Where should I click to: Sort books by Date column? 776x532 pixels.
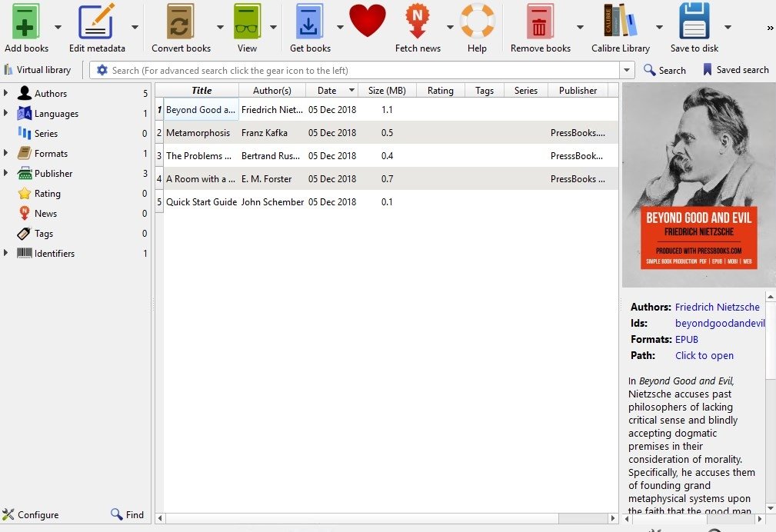coord(332,91)
